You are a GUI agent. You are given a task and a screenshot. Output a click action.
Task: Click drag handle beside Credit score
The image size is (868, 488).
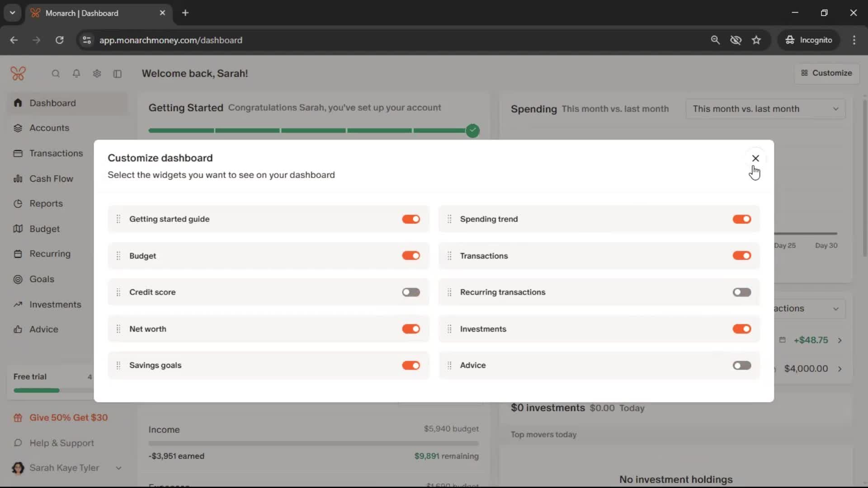point(118,292)
